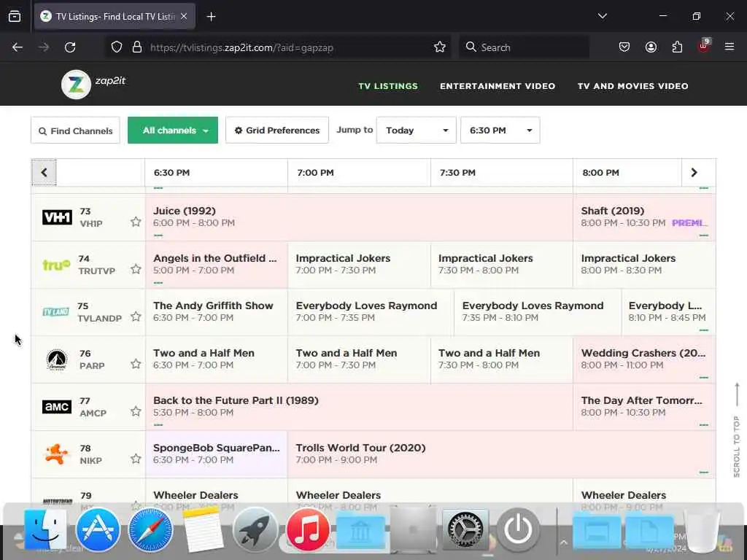Click SCROLL TO TOP link
This screenshot has width=747, height=560.
[x=737, y=429]
